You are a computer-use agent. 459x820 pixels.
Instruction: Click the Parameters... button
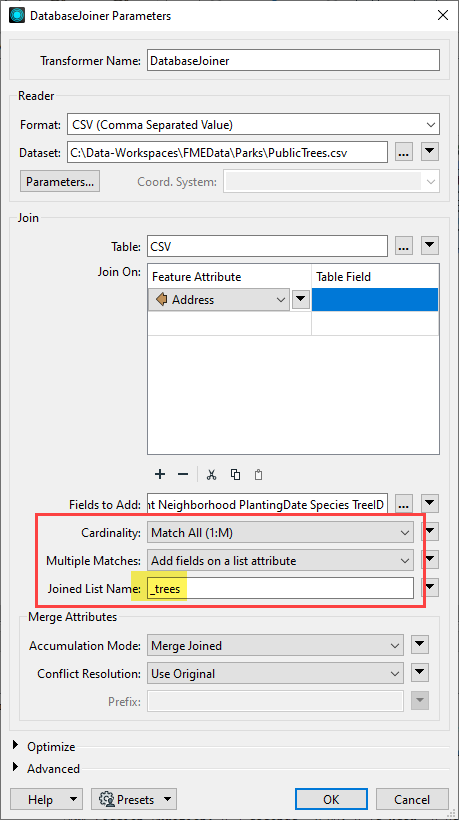[60, 182]
